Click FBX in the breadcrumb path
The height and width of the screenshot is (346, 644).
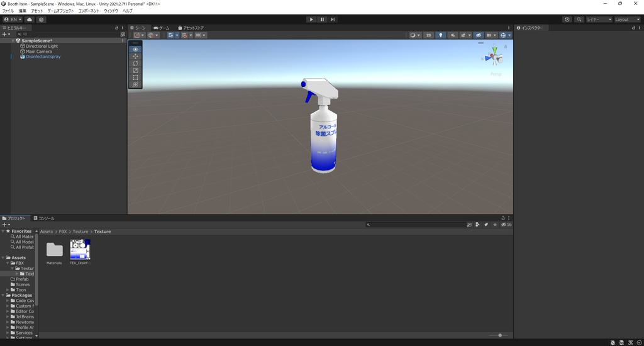tap(62, 232)
